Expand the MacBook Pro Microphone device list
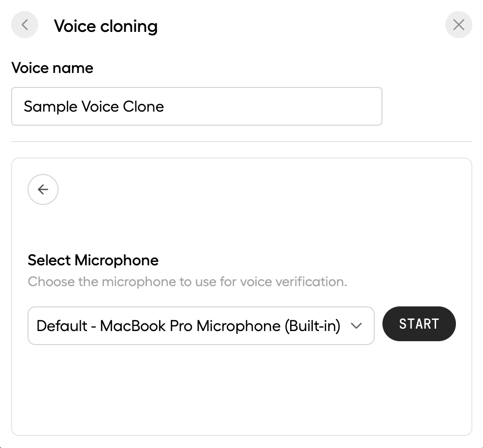Screen dimensions: 483x448 [x=201, y=326]
